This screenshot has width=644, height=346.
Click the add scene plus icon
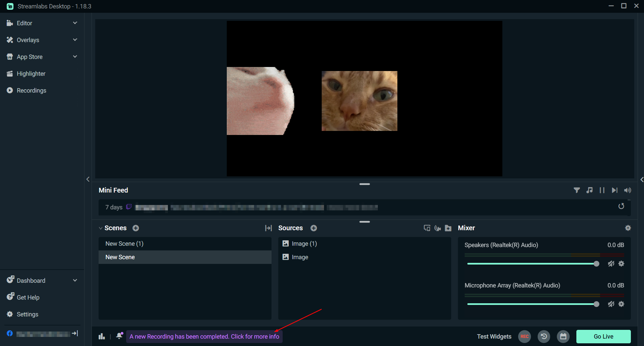(x=136, y=228)
